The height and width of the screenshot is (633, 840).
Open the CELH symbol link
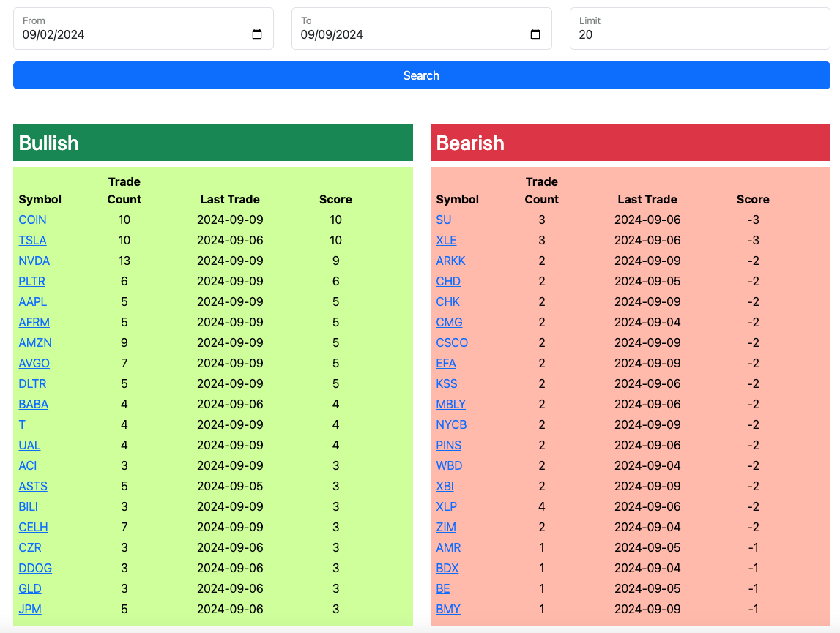[x=33, y=527]
